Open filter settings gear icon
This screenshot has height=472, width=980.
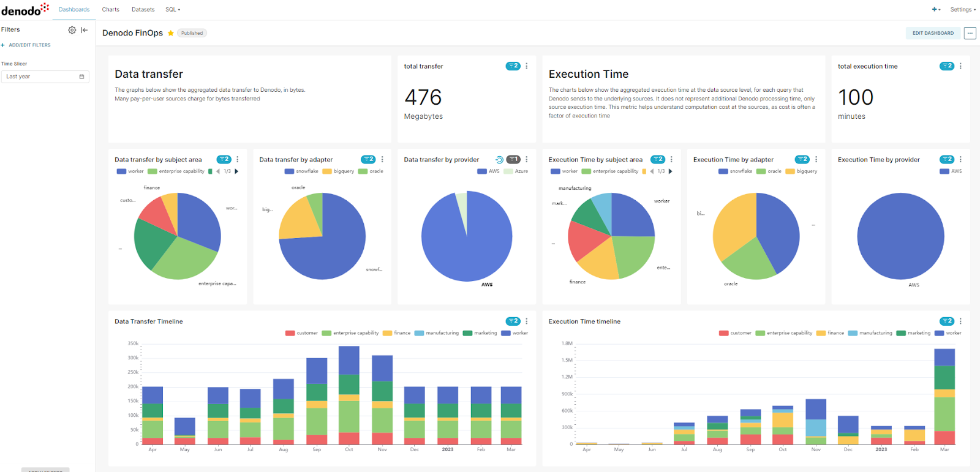point(72,30)
